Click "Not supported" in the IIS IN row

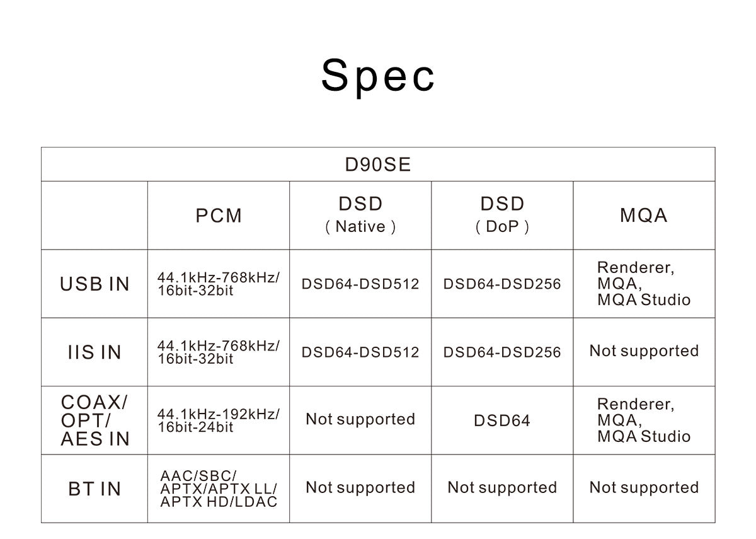point(644,351)
